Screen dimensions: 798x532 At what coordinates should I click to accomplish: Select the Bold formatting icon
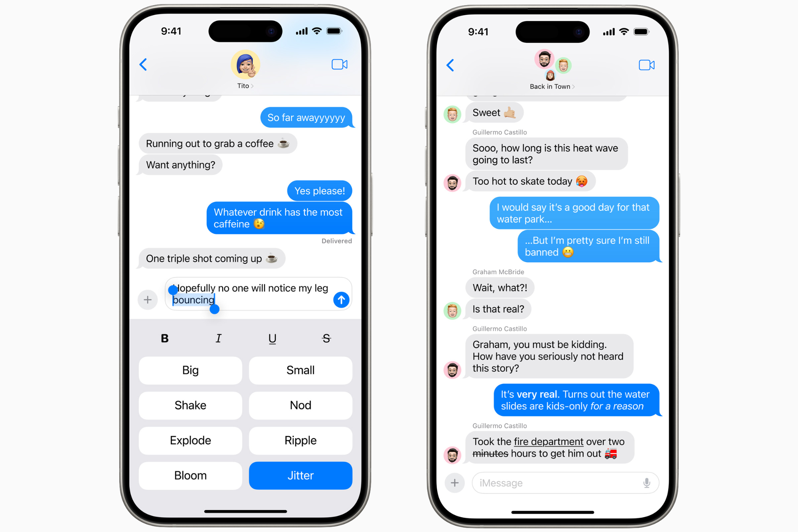(x=164, y=339)
